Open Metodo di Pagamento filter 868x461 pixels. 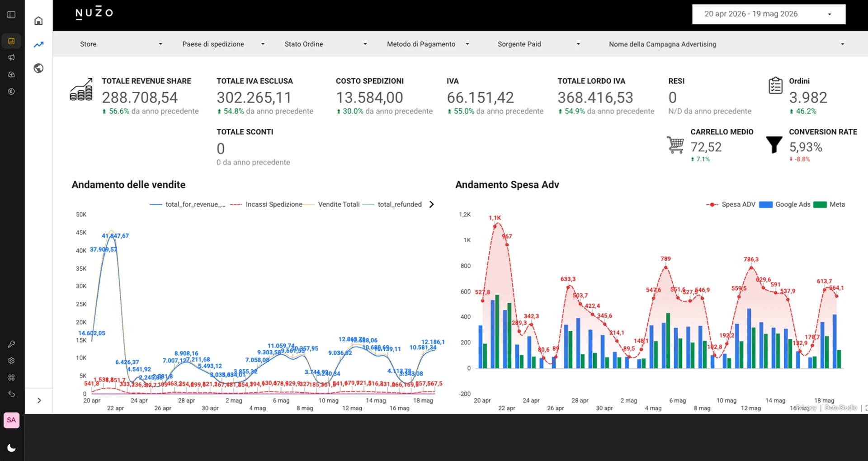coord(428,44)
